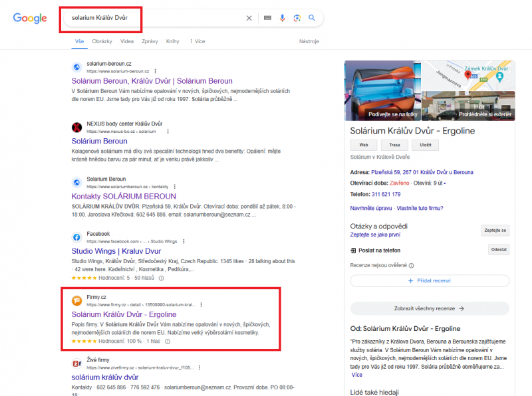
Task: Click Zeptejte se jako první link
Action: 375,235
